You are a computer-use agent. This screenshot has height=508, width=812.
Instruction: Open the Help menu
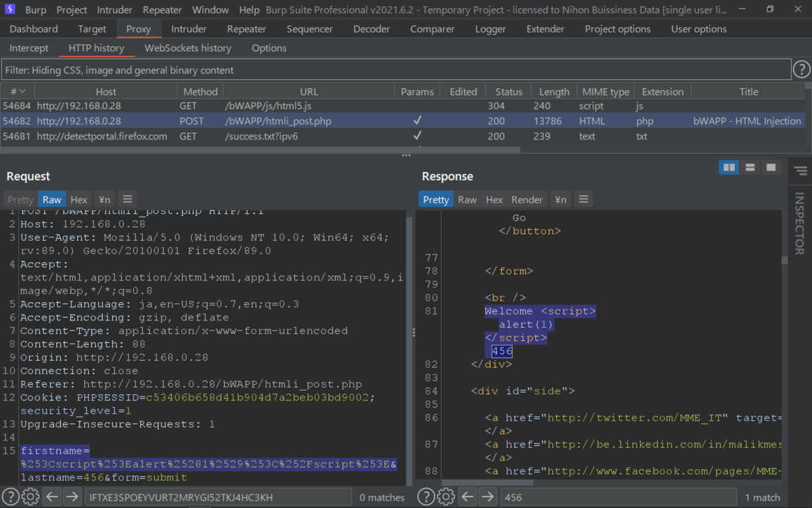pyautogui.click(x=249, y=9)
